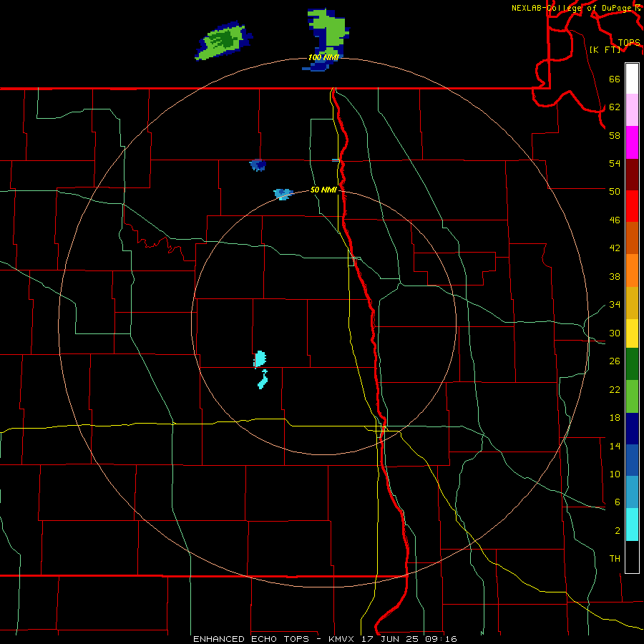
Task: Select the light blue 14 kft legend swatch
Action: pos(632,492)
